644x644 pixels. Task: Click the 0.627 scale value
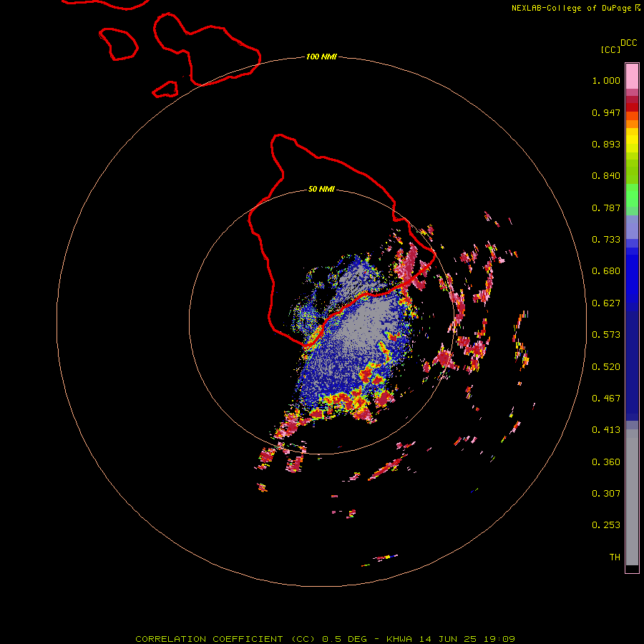point(606,303)
